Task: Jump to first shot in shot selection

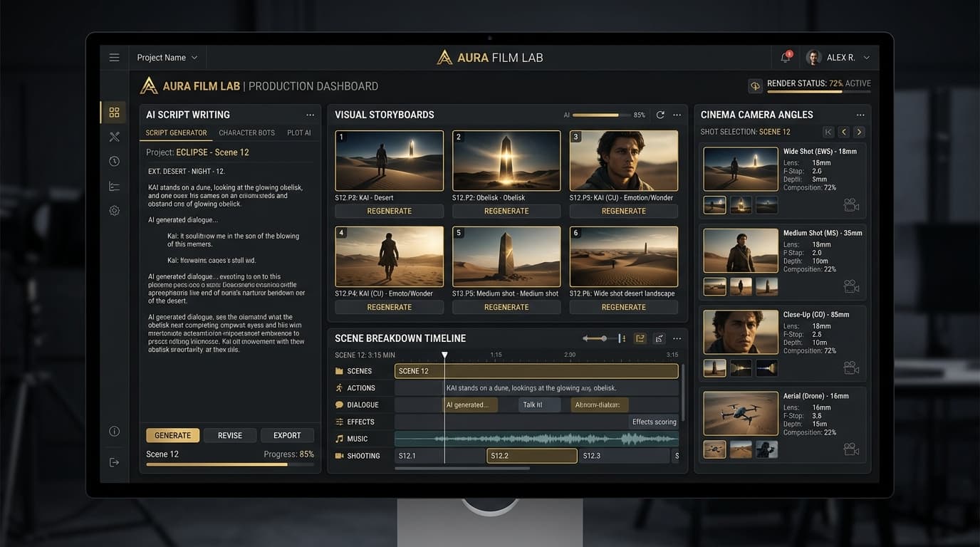Action: pyautogui.click(x=828, y=132)
